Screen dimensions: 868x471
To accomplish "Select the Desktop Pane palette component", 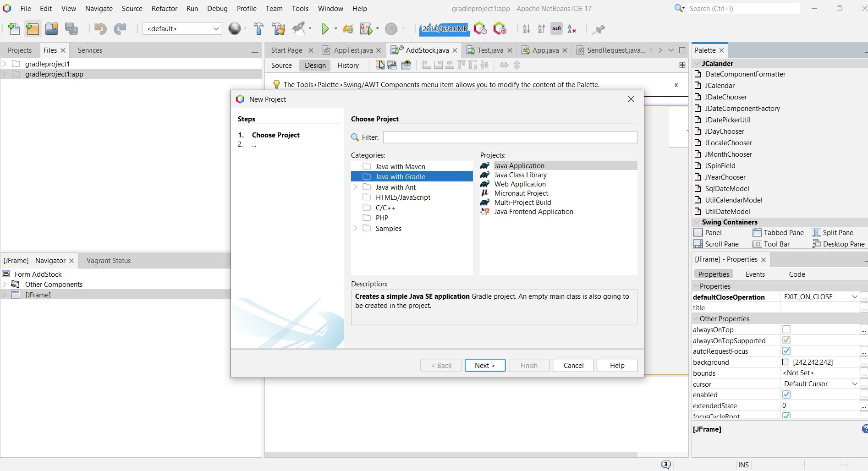I will pos(838,244).
